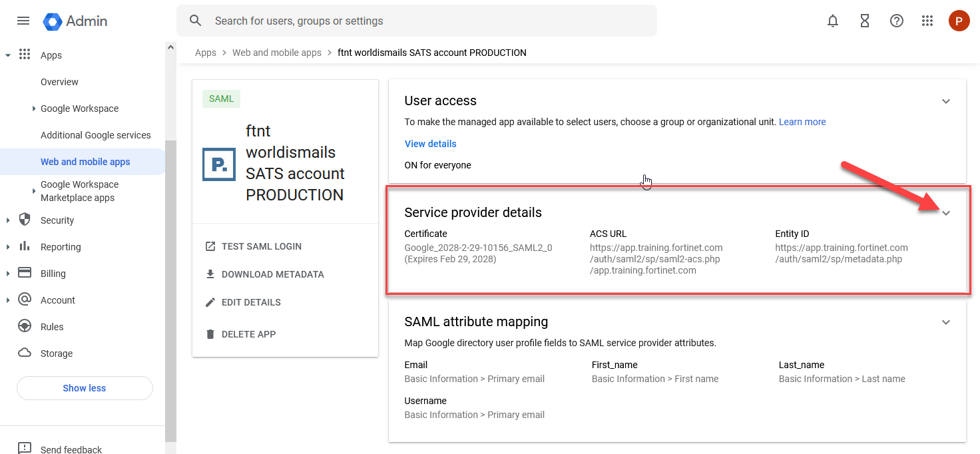
Task: Open the Rules sidebar item
Action: [52, 327]
